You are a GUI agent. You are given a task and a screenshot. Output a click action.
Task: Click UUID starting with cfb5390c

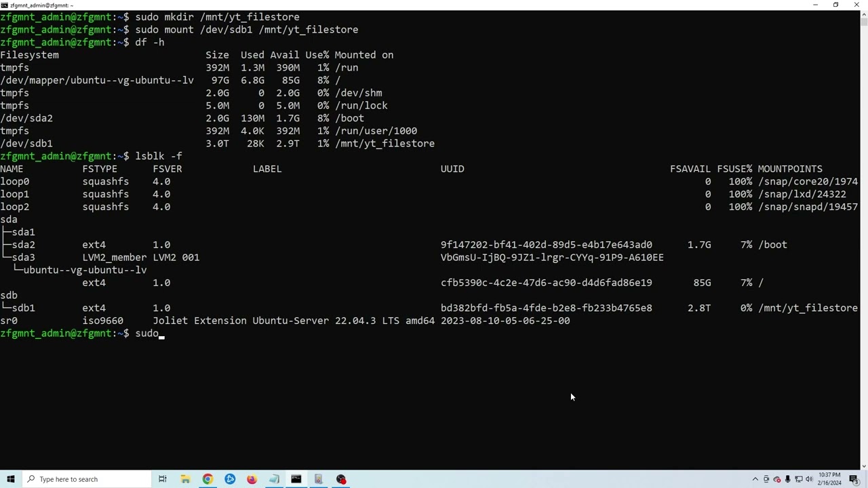(x=547, y=283)
